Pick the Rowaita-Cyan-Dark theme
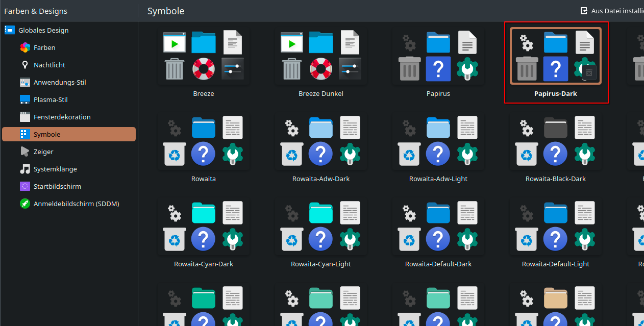Screen dimensions: 644x326 pos(204,226)
